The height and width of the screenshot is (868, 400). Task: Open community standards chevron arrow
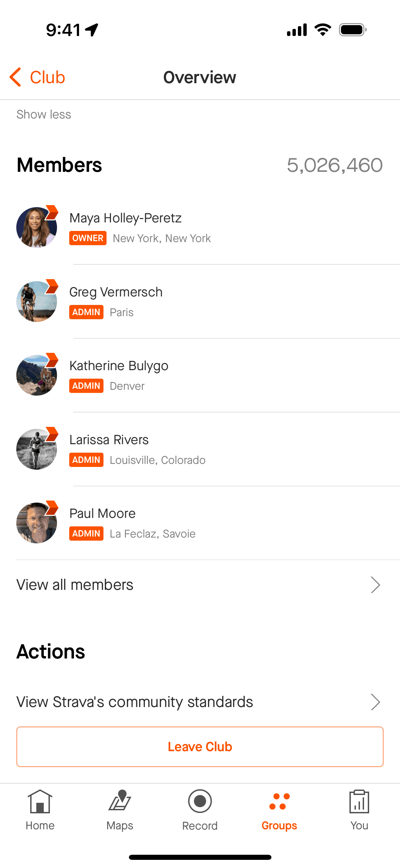click(x=375, y=702)
